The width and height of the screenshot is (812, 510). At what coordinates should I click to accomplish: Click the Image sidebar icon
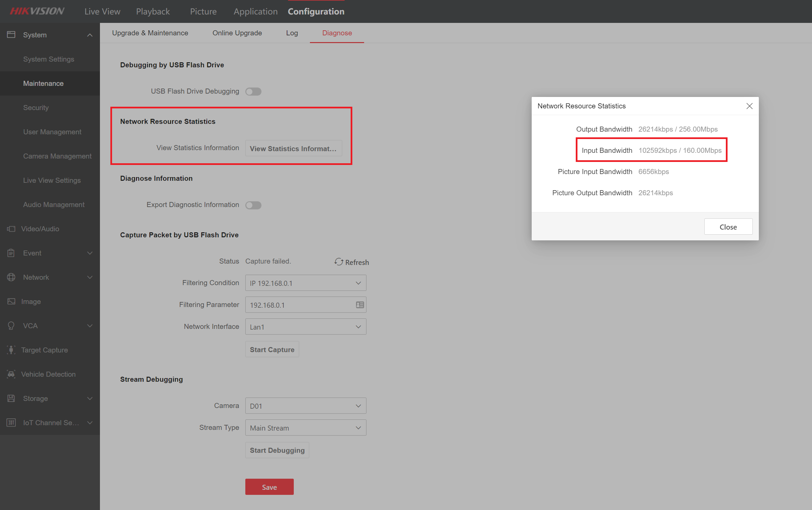tap(11, 301)
